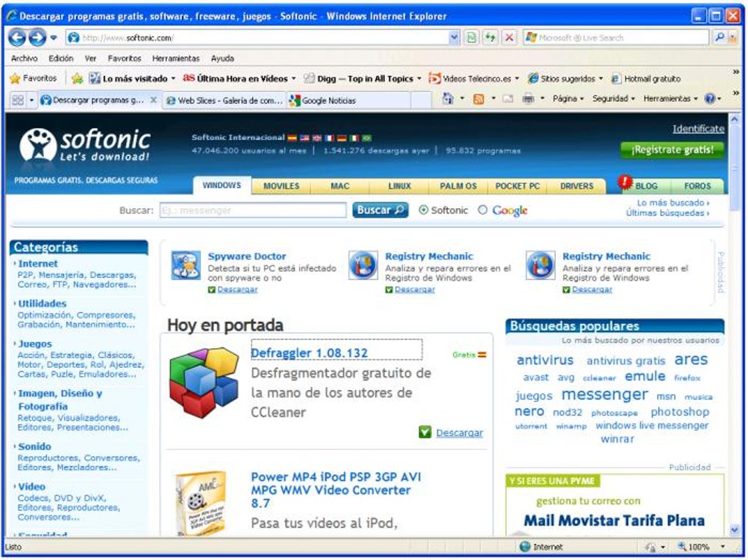Click the address bar URL field
This screenshot has height=560, width=748.
(257, 37)
